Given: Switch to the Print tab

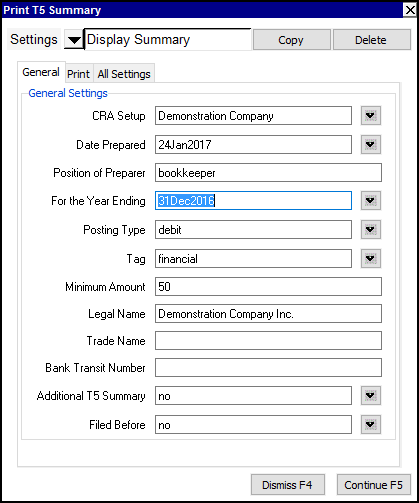Looking at the screenshot, I should [x=79, y=74].
